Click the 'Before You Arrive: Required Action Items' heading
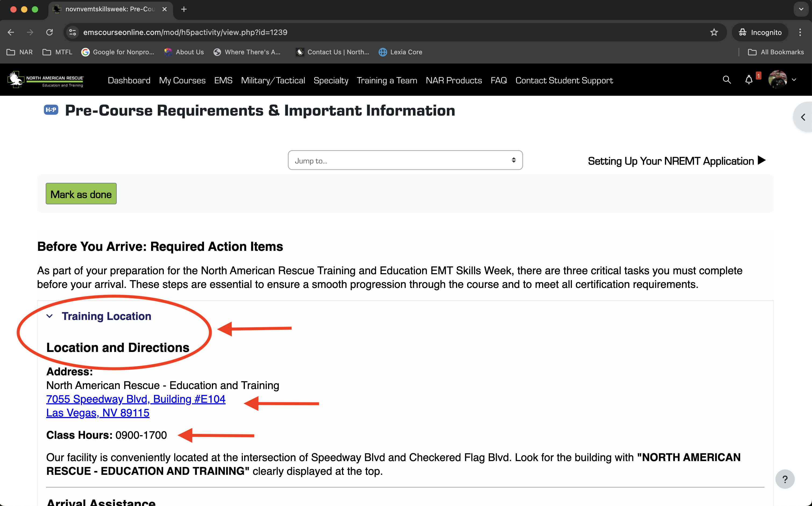Image resolution: width=812 pixels, height=506 pixels. pos(160,247)
